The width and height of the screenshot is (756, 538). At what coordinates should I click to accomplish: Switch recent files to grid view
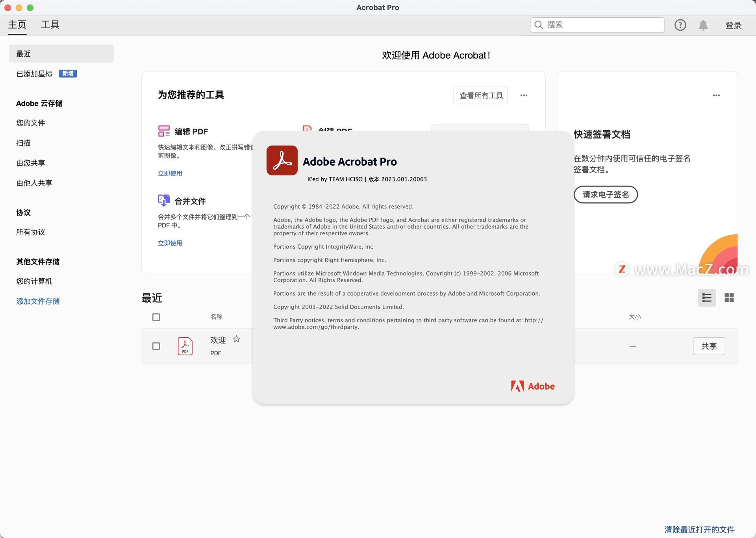729,298
